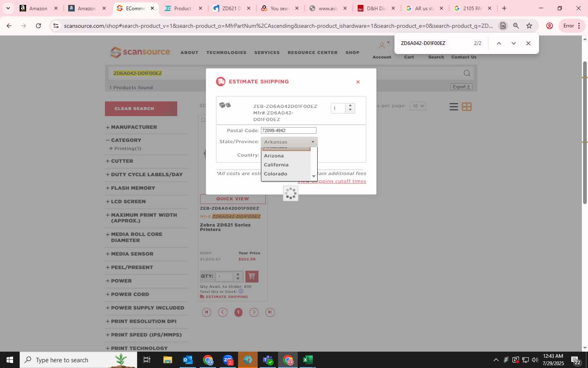Tick the product compare checkbox

click(x=203, y=120)
